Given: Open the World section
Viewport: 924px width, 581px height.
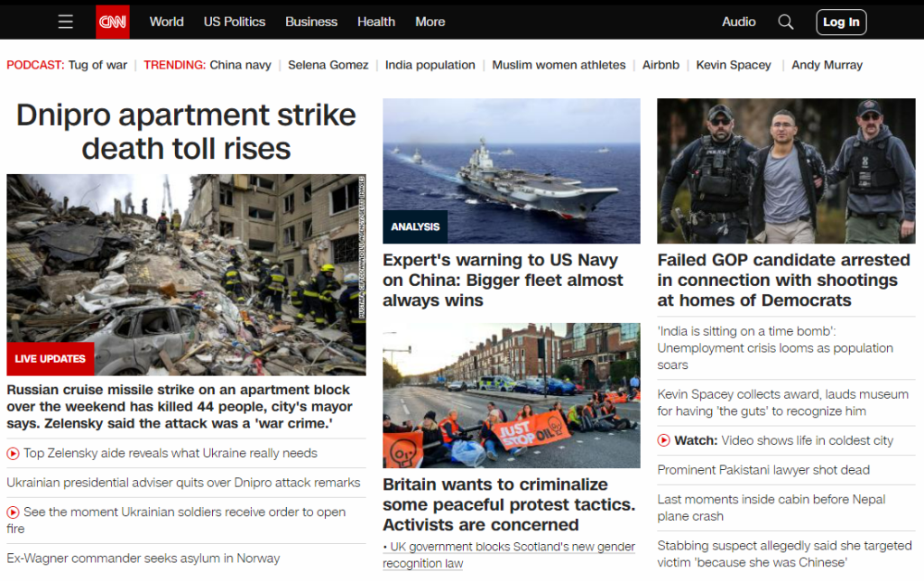Looking at the screenshot, I should 167,22.
